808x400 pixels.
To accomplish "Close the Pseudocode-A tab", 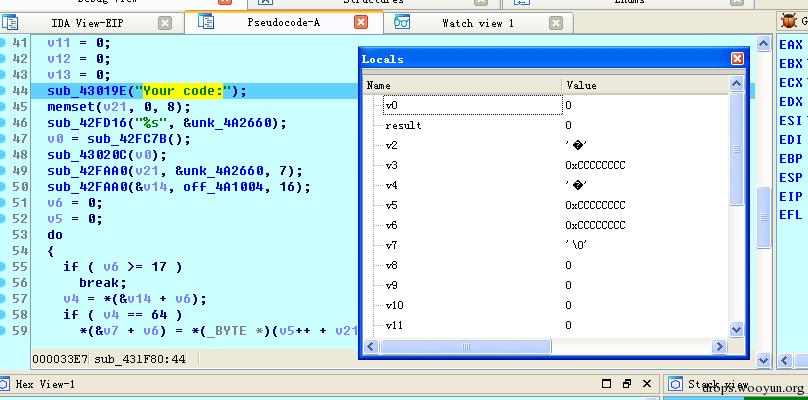I will click(x=361, y=22).
